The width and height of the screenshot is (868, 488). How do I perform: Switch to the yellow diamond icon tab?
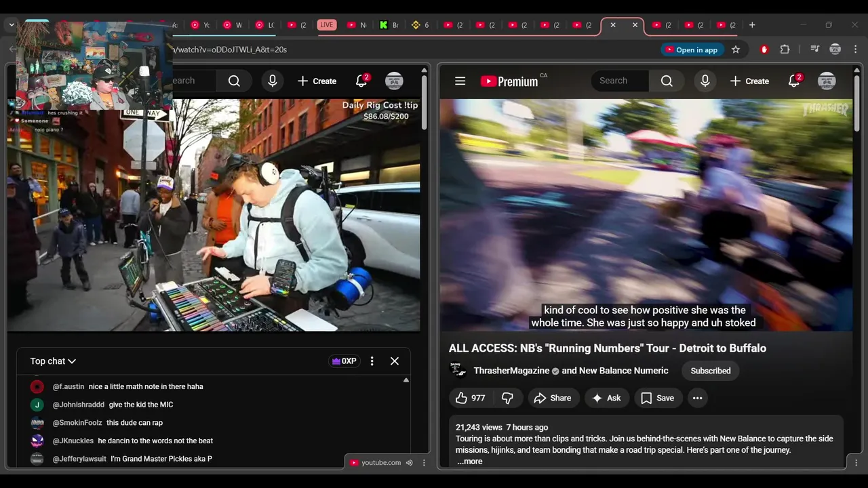[x=420, y=25]
